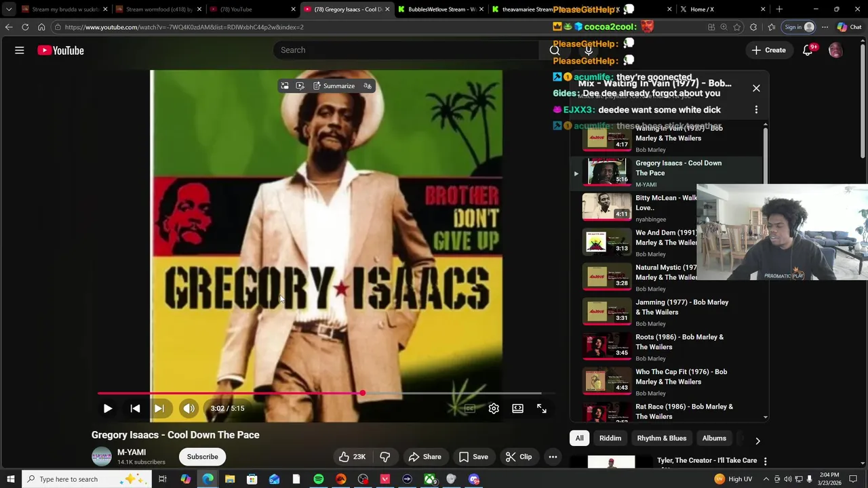Toggle theater mode on the player
This screenshot has height=488, width=868.
coord(517,408)
